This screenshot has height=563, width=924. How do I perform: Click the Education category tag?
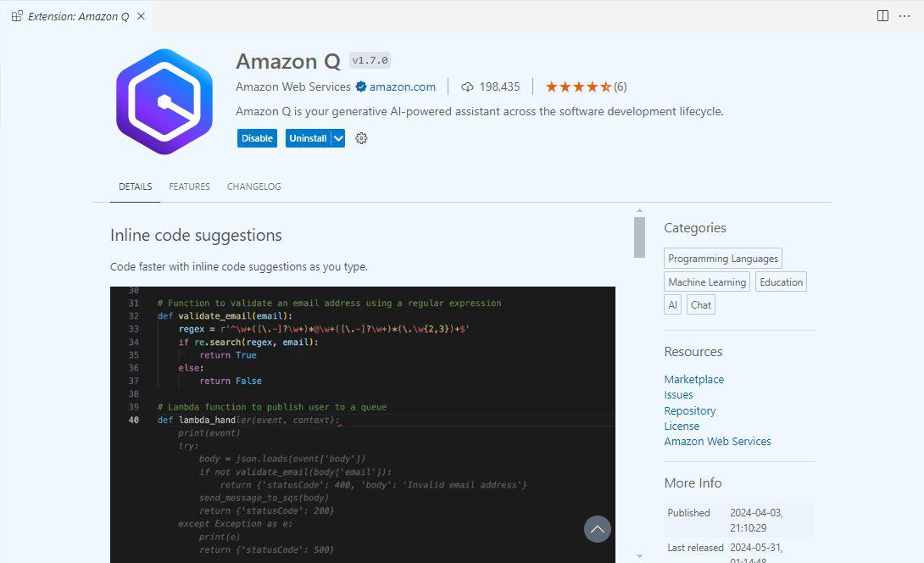781,281
